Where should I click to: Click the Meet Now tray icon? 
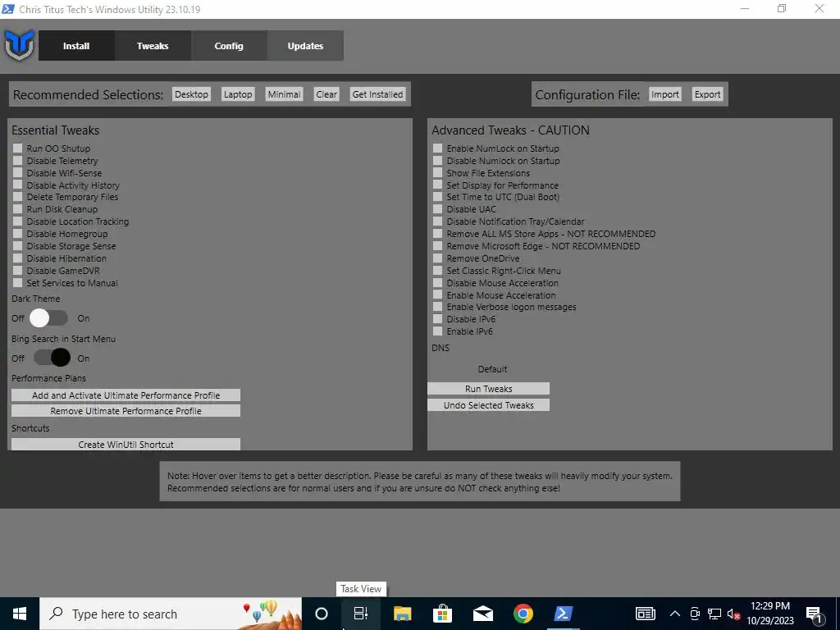tap(695, 614)
